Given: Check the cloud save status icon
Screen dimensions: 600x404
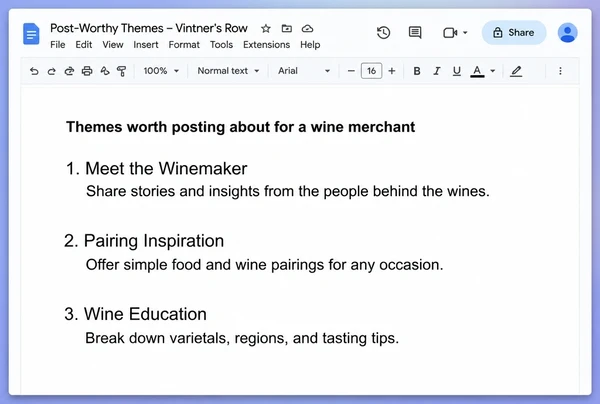Looking at the screenshot, I should tap(307, 29).
